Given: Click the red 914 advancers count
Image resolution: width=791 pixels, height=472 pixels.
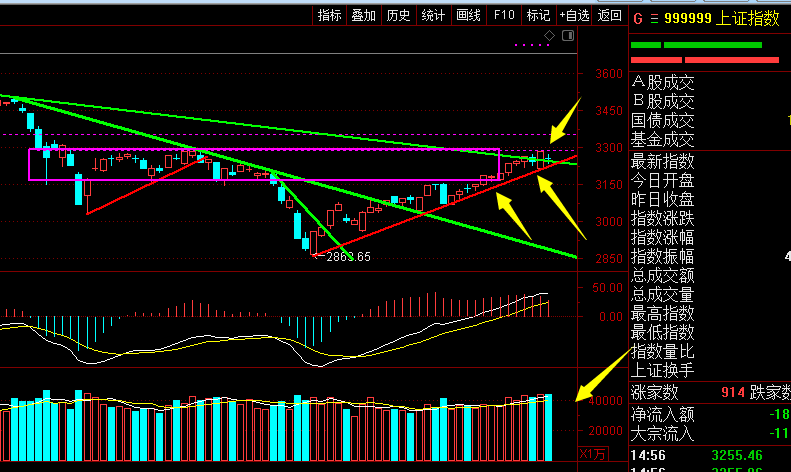Looking at the screenshot, I should tap(733, 392).
